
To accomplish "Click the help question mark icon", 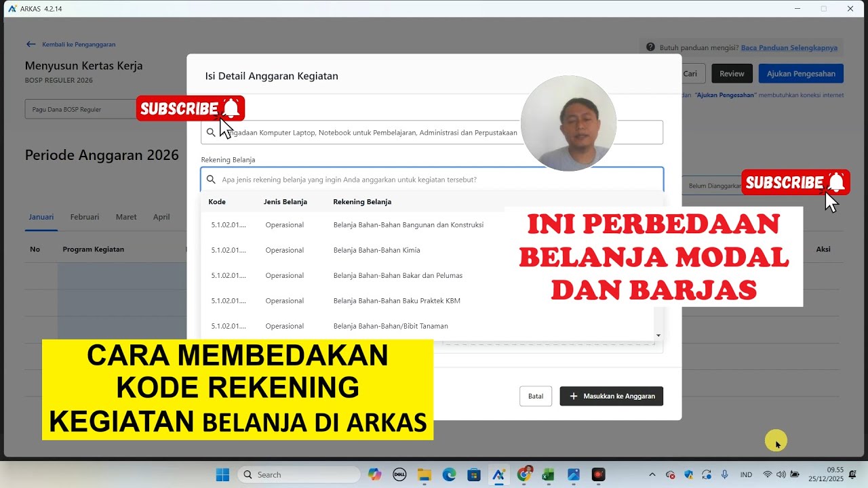I will tap(650, 47).
